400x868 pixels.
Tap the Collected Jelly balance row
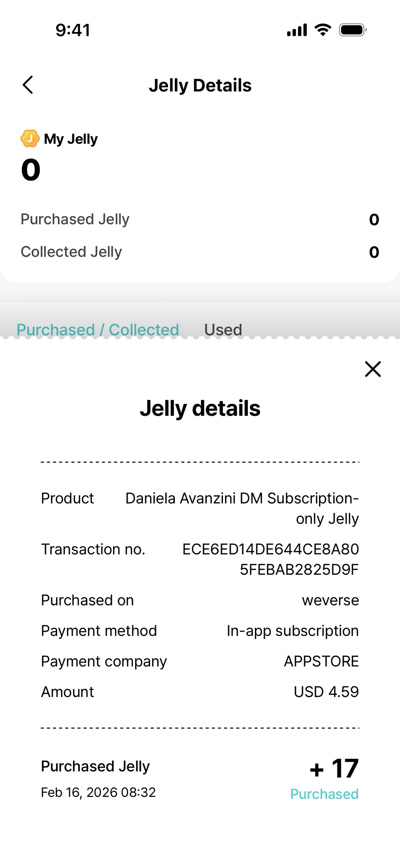pos(200,252)
